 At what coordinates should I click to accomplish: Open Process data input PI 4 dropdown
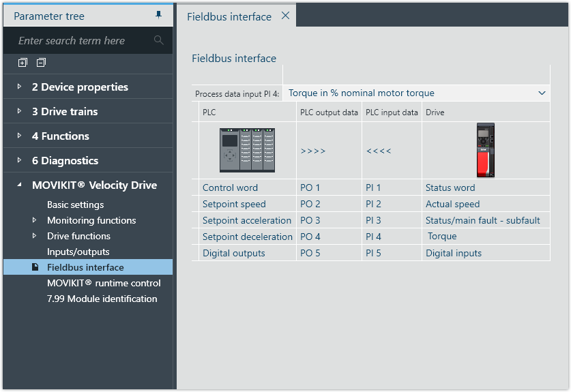[542, 93]
